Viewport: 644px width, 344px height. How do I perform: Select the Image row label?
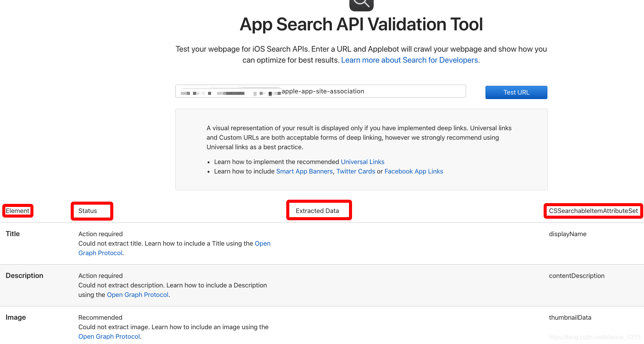click(16, 317)
